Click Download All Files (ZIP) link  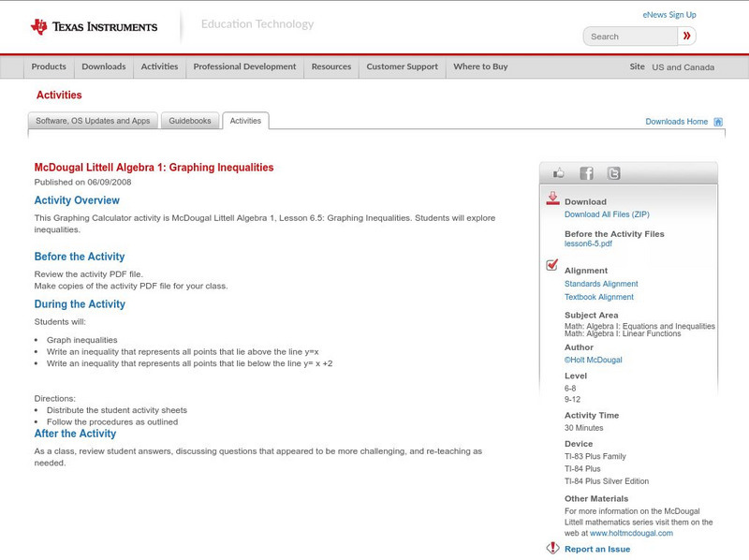600,214
